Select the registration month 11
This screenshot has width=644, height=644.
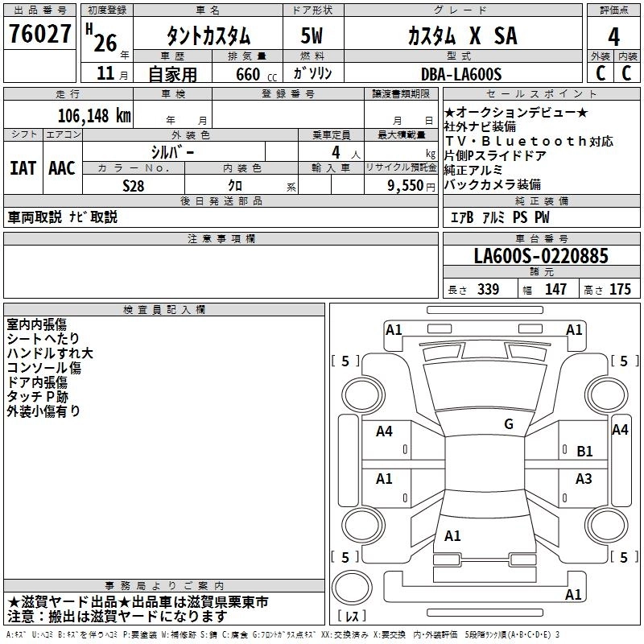pos(105,73)
